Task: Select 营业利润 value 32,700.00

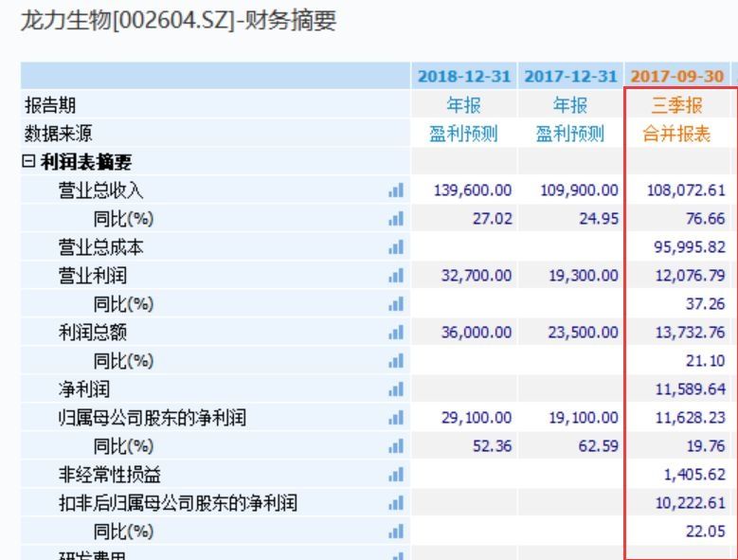Action: 477,276
